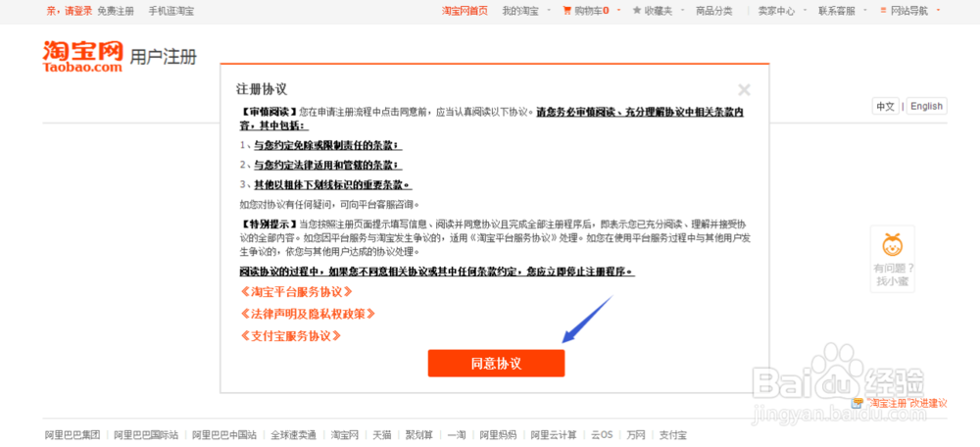
Task: Click the 收藏夹 star icon
Action: click(x=637, y=11)
